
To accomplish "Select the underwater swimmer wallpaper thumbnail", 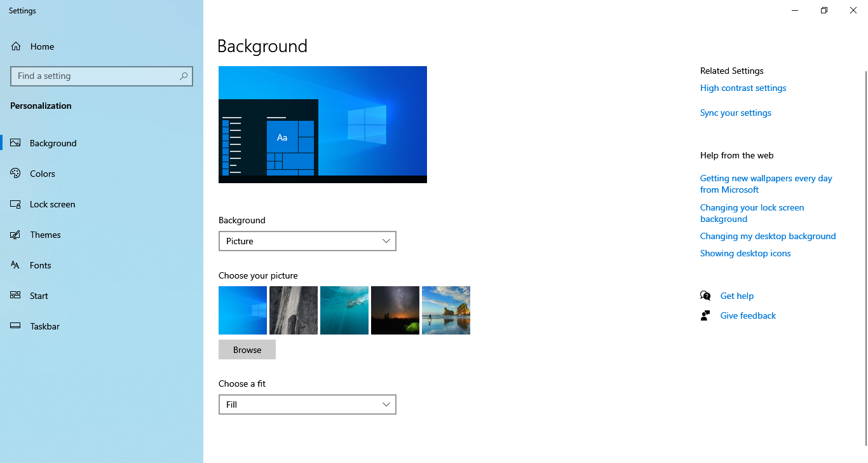I will [x=344, y=310].
